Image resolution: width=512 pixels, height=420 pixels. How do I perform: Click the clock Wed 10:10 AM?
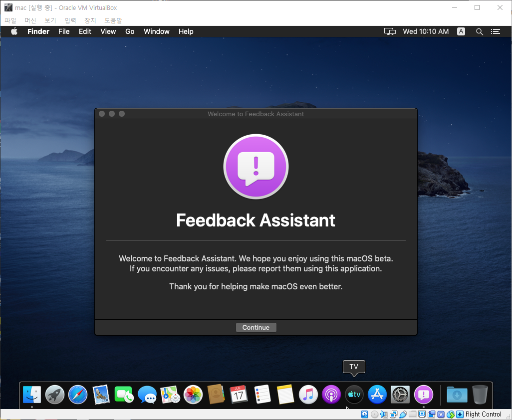426,31
